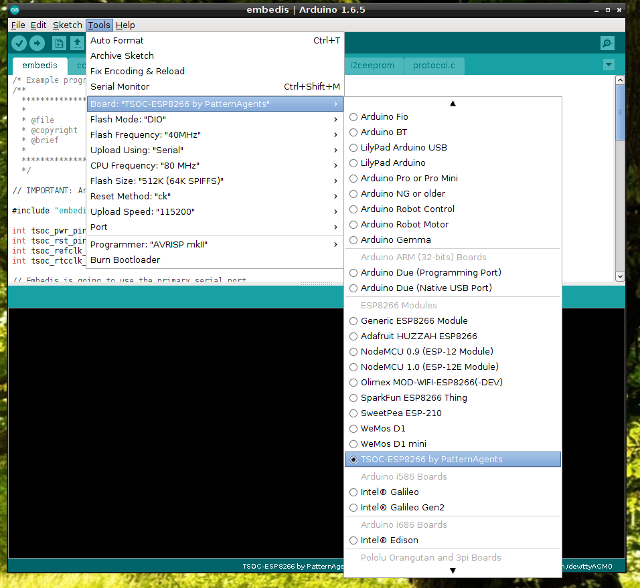
Task: Pick Arduino Robot Control board
Action: coord(453,209)
